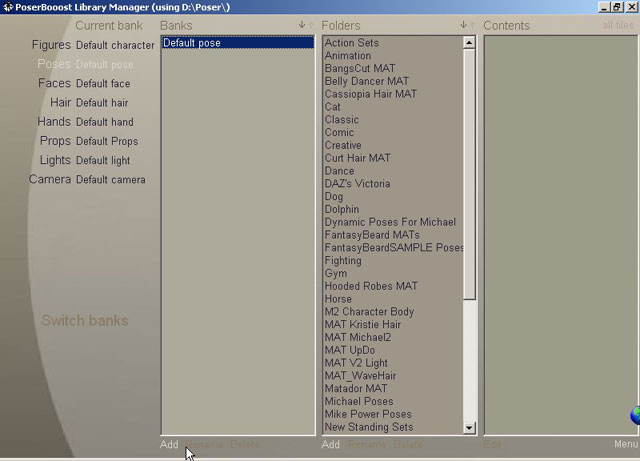Click Rename under the Folders list
Viewport: 640px width, 461px height.
tap(367, 444)
